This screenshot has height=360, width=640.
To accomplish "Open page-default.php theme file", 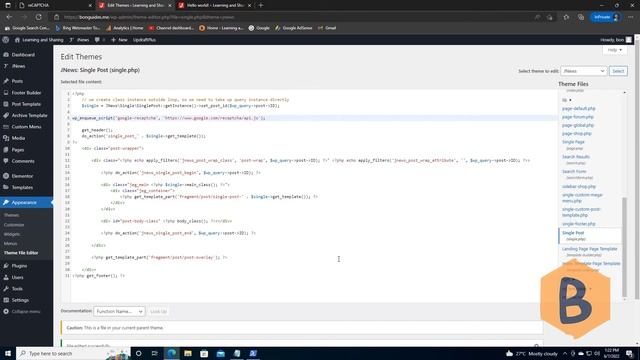I will coord(578,109).
